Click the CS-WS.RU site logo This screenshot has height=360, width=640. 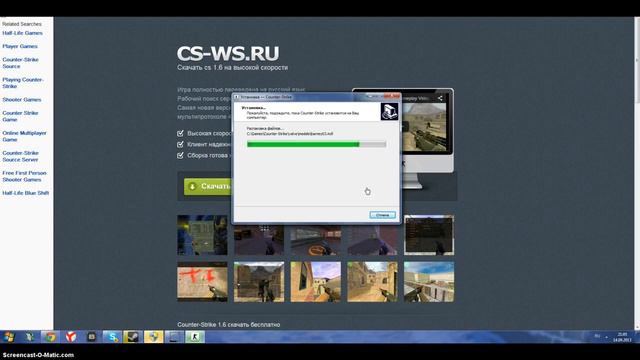(x=228, y=53)
